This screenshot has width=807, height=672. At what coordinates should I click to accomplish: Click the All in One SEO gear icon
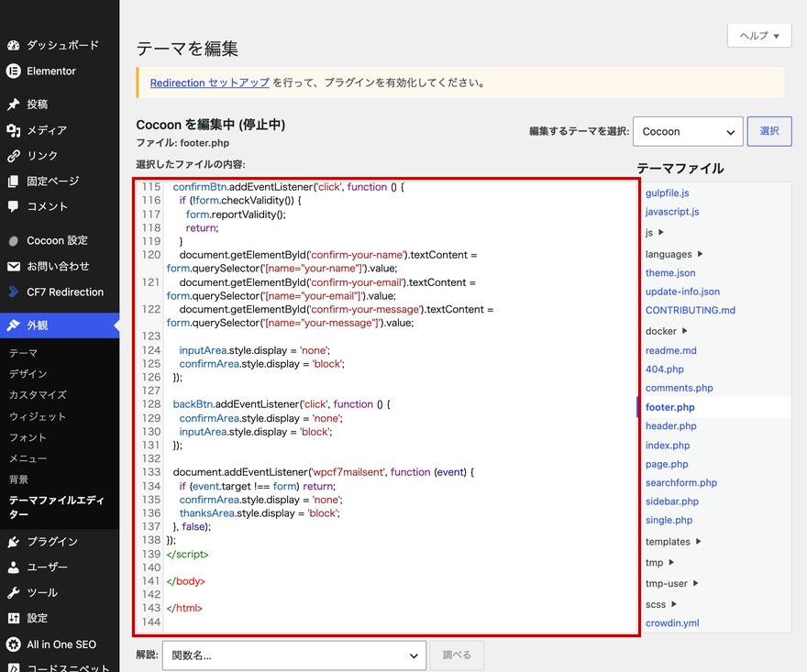pos(14,644)
